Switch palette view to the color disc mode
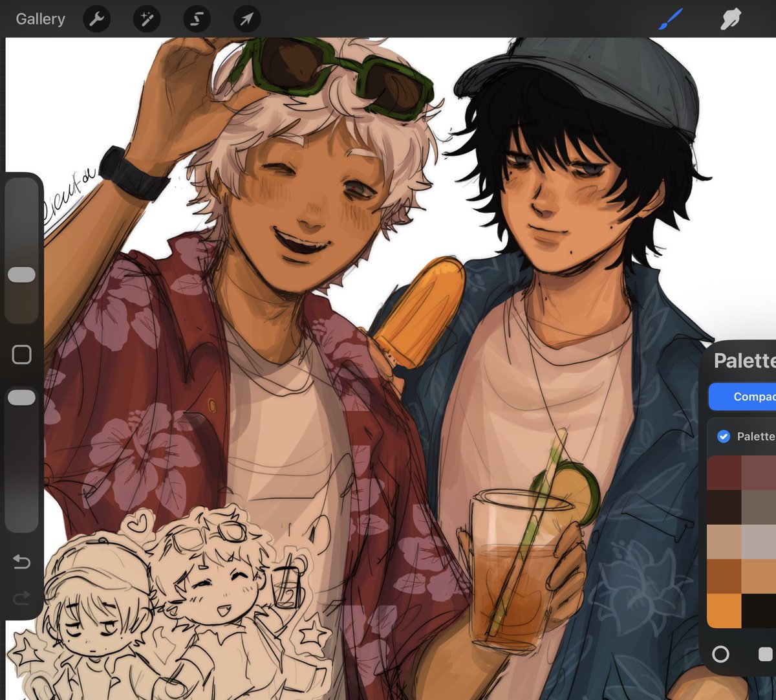Viewport: 776px width, 700px height. [x=722, y=655]
